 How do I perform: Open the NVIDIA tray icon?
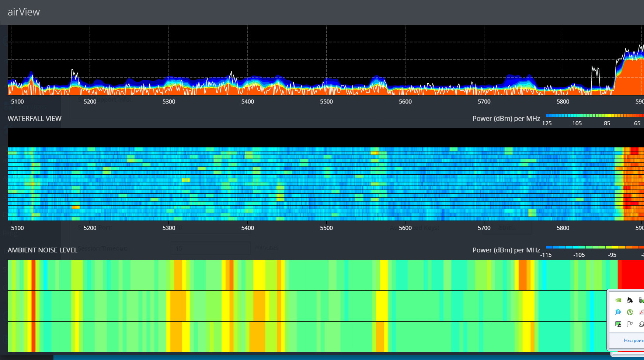(x=618, y=300)
